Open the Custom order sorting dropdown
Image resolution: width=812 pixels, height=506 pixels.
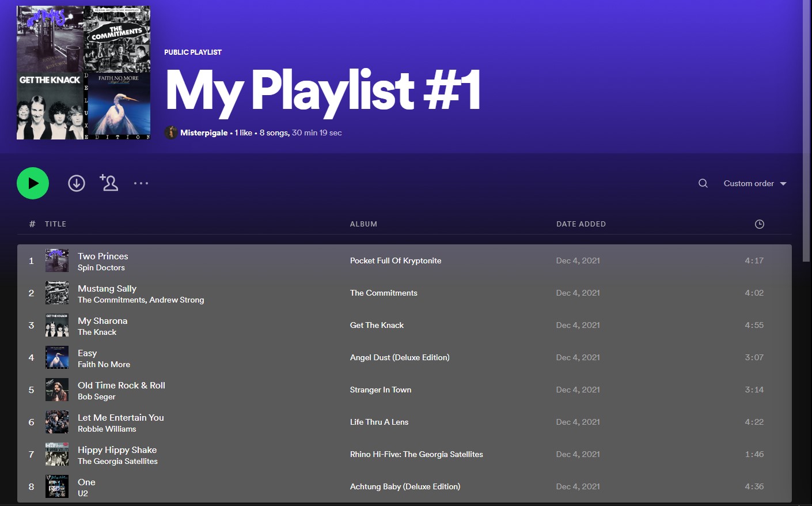click(748, 183)
